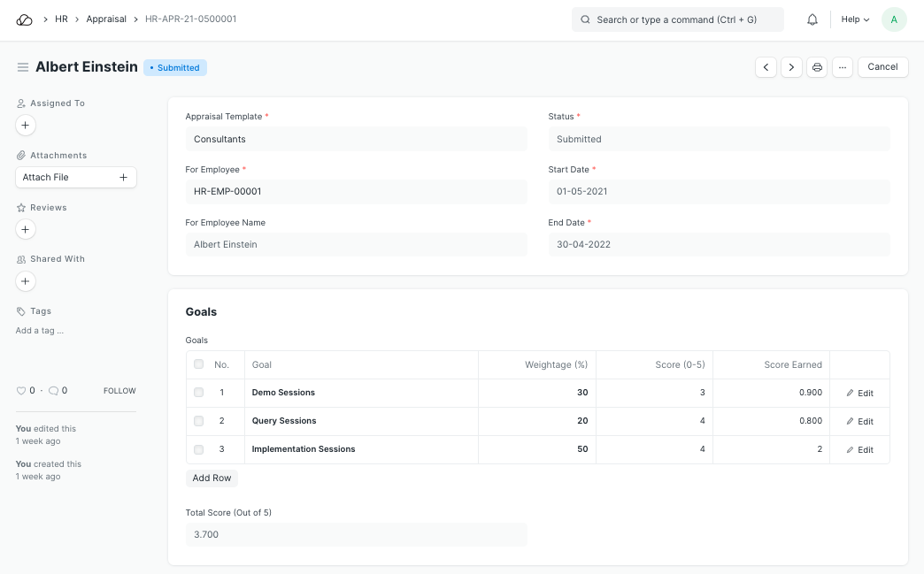Open the three-dots more actions menu
The width and height of the screenshot is (924, 574).
(843, 67)
